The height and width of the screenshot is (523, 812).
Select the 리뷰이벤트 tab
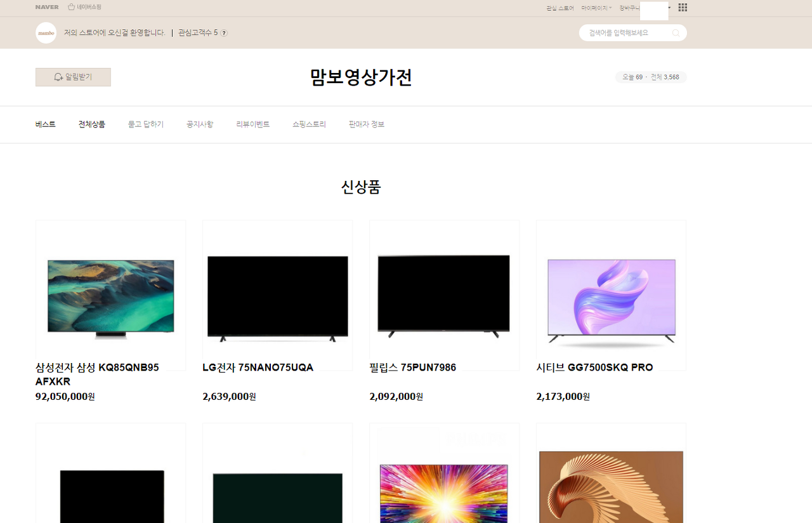click(253, 124)
